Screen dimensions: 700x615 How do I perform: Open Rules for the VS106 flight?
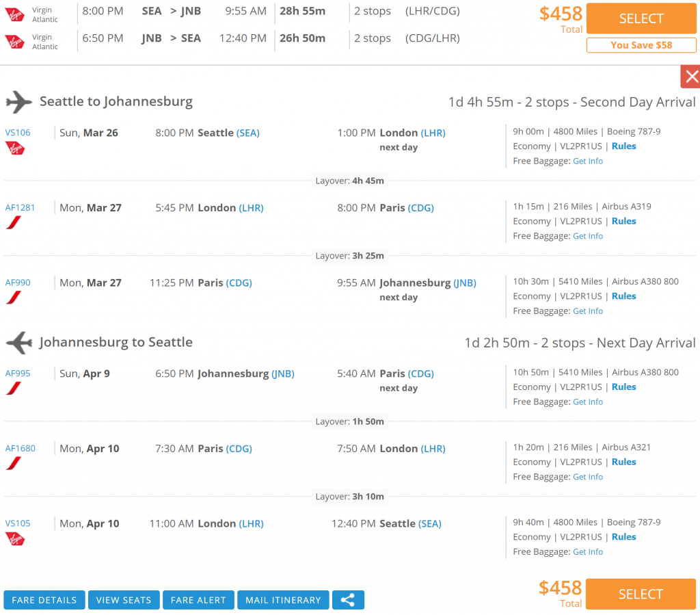(623, 146)
